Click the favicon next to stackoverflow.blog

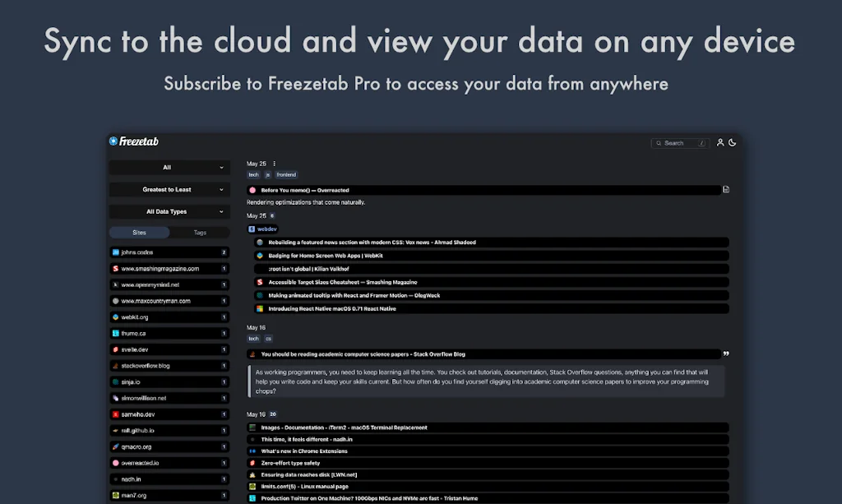click(115, 365)
